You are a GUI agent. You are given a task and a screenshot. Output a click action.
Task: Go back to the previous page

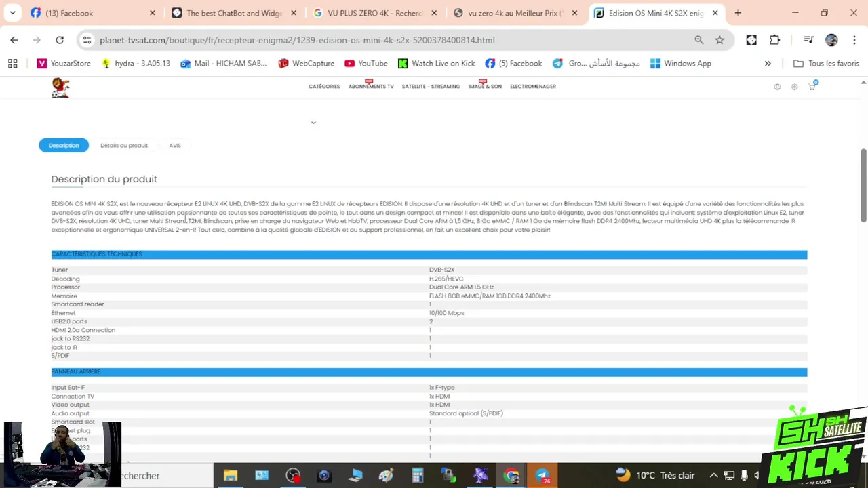pos(14,40)
